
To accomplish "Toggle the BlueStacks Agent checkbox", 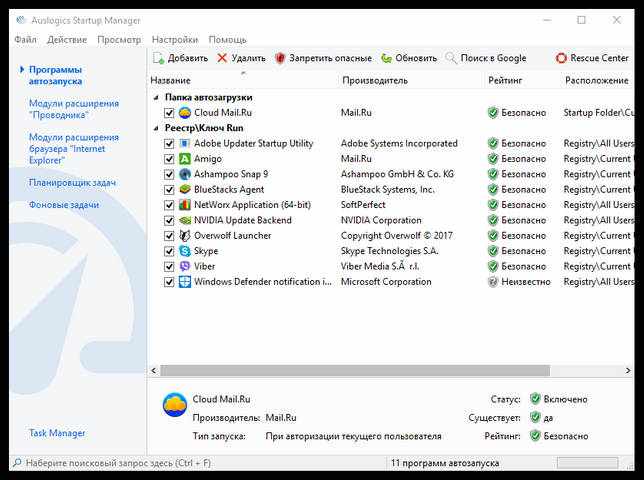I will (x=169, y=190).
